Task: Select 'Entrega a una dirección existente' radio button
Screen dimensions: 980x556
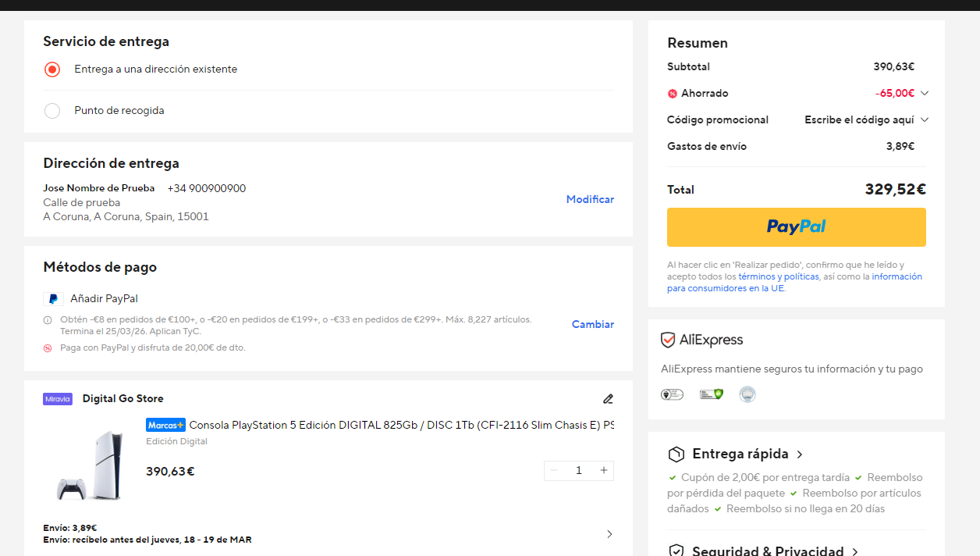Action: point(52,69)
